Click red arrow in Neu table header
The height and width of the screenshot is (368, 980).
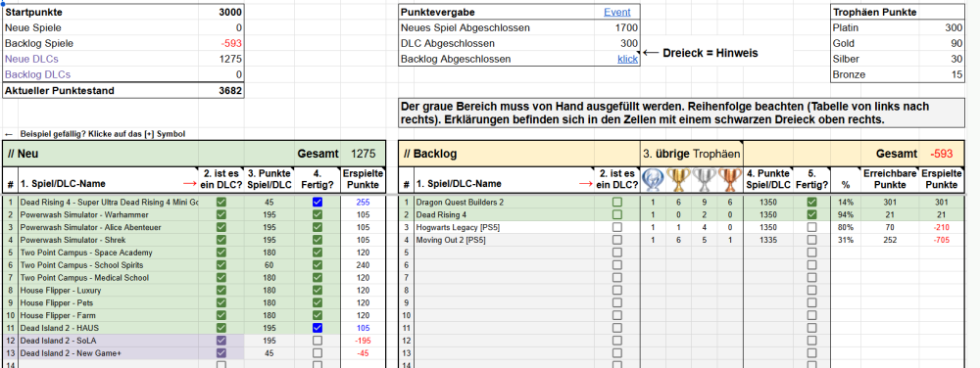[x=189, y=184]
